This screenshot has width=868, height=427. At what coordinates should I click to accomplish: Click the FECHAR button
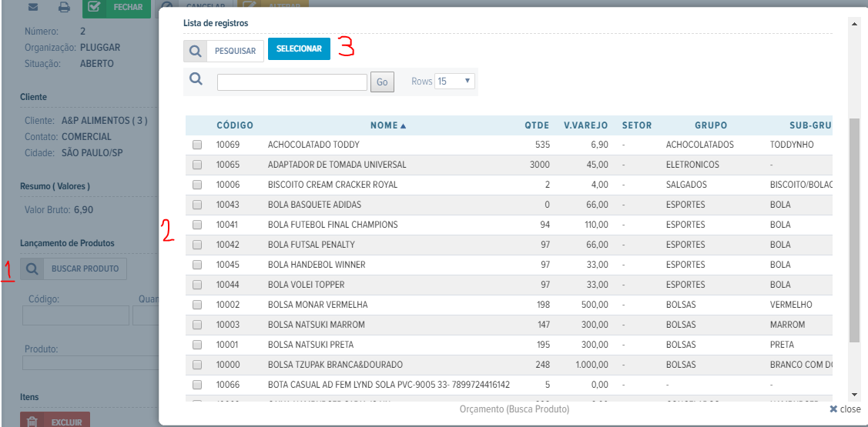point(116,8)
